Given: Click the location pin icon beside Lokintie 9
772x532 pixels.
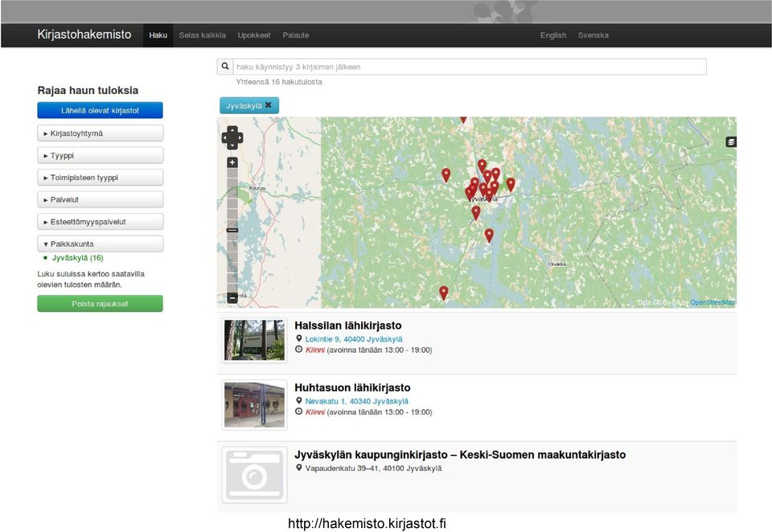Looking at the screenshot, I should 298,338.
